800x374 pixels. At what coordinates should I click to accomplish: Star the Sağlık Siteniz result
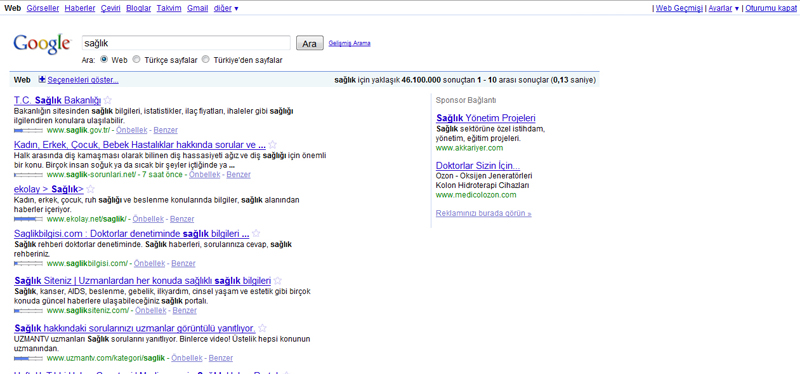(278, 281)
